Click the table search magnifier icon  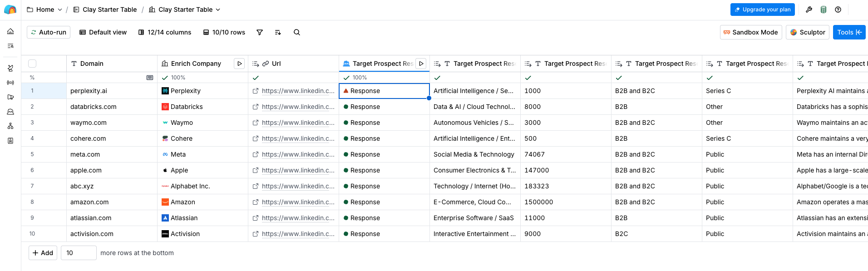[297, 32]
